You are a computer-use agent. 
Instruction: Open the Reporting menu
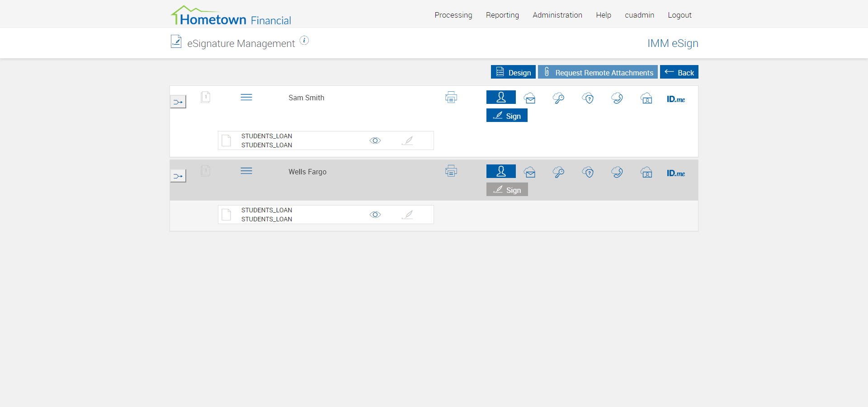click(502, 15)
